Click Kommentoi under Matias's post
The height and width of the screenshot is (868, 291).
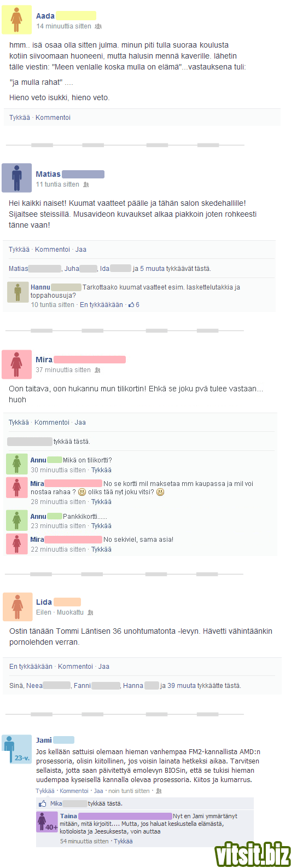point(53,250)
